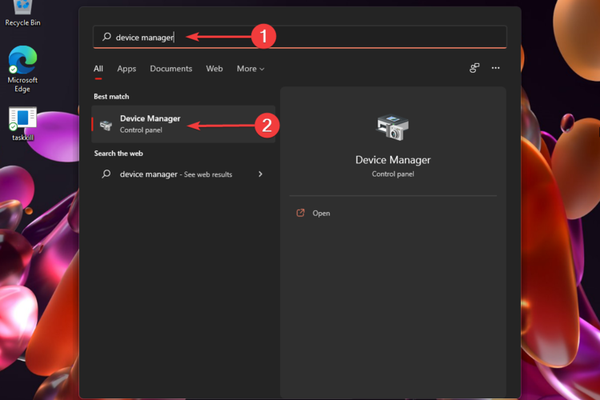Click the search options icon beside the ellipsis
The width and height of the screenshot is (600, 400).
474,69
